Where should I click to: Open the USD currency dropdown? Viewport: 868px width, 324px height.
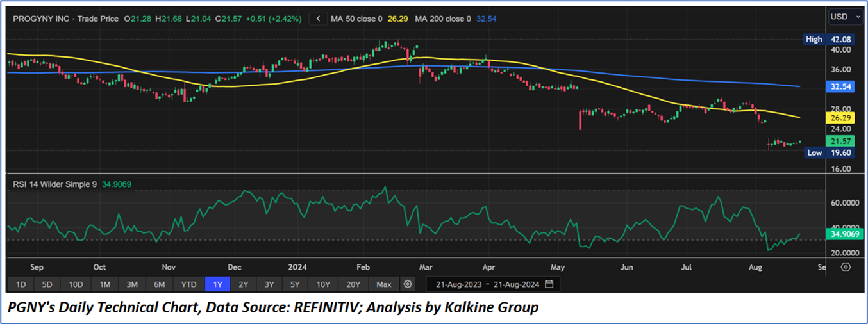pos(843,16)
